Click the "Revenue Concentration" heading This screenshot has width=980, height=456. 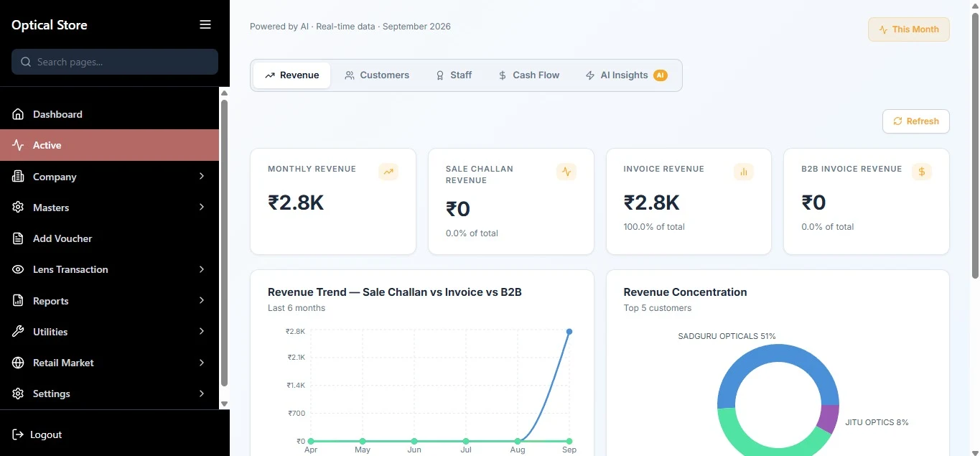tap(685, 292)
